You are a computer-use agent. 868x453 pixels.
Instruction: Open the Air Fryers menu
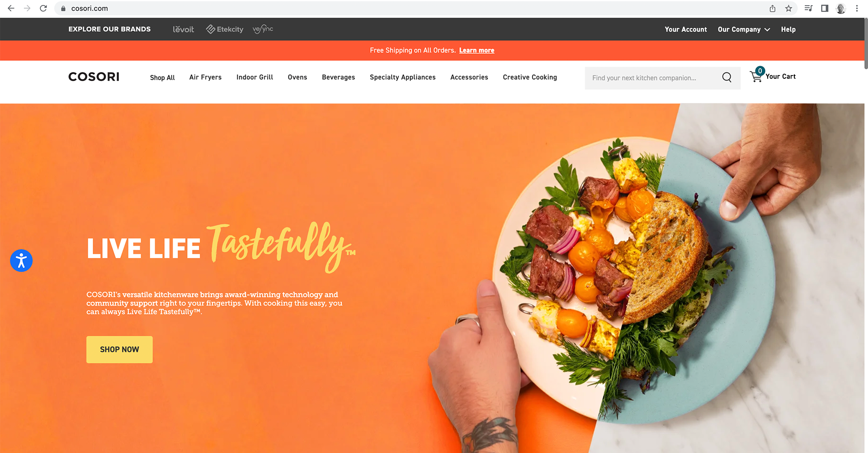pos(205,77)
